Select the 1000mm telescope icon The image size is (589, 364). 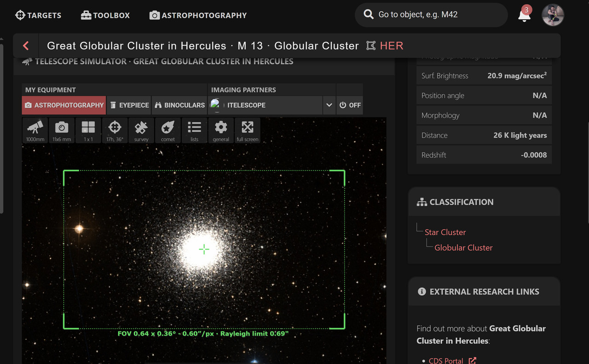pyautogui.click(x=35, y=130)
